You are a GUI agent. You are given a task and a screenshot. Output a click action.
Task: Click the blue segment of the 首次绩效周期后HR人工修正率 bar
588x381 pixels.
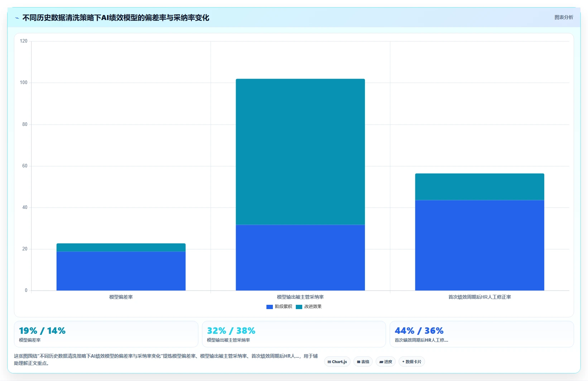coord(479,245)
